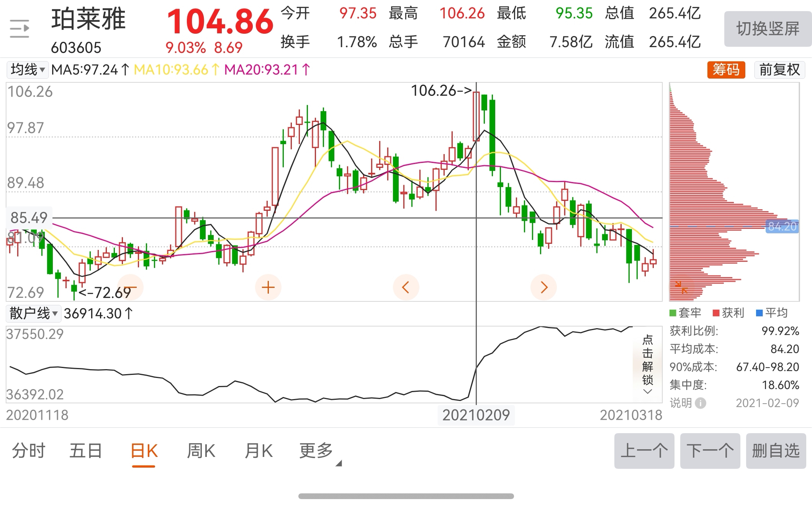Toggle the 筹码 chip distribution panel
Viewport: 812px width, 506px height.
tap(726, 70)
